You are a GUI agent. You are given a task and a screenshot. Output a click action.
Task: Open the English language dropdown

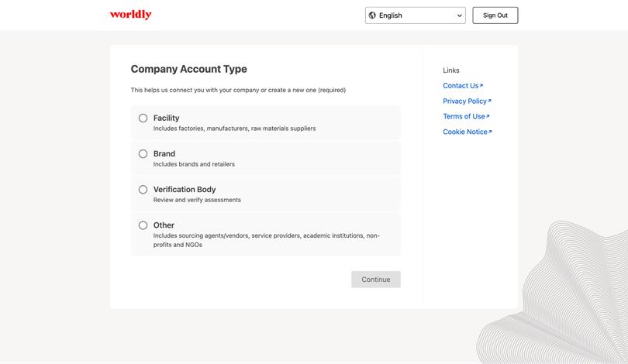[416, 15]
